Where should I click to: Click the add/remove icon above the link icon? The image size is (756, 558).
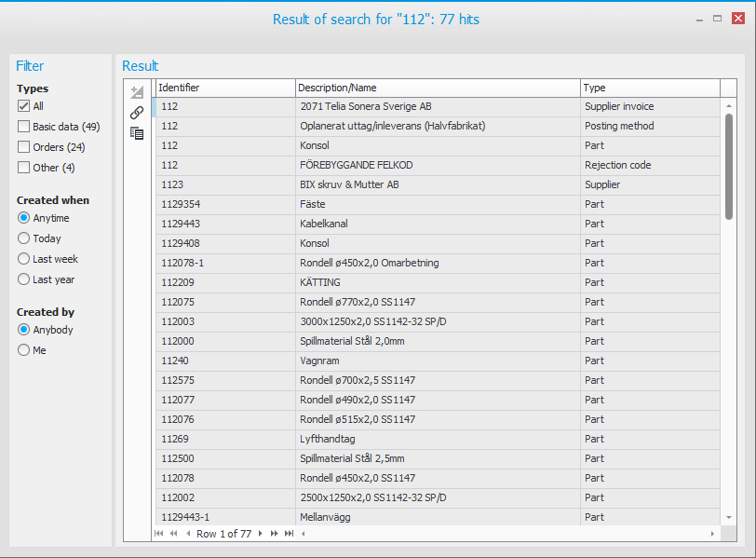coord(137,92)
